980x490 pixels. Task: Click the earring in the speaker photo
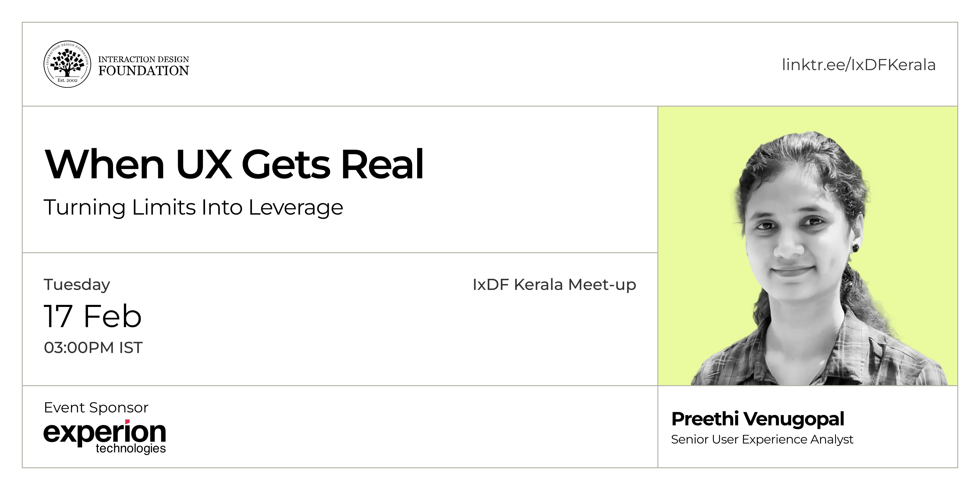click(856, 248)
